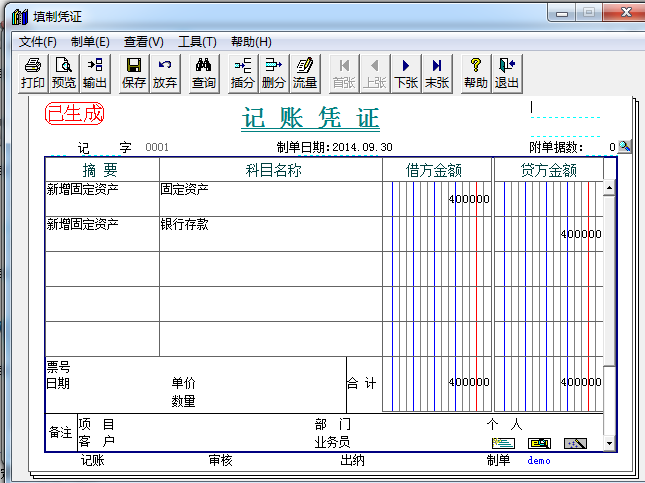Open the 文件(F) menu
645x483 pixels.
(37, 42)
